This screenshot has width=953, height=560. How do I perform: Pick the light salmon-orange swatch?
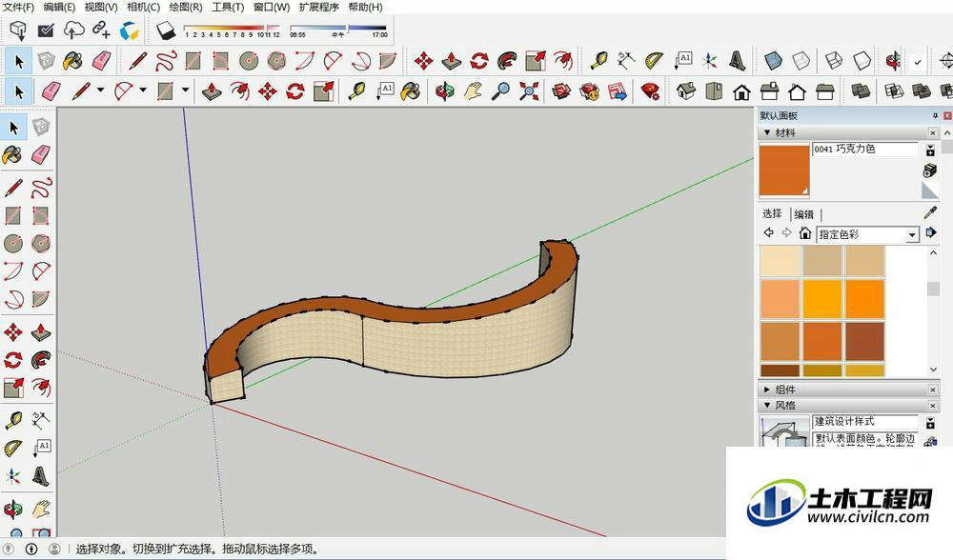[780, 299]
